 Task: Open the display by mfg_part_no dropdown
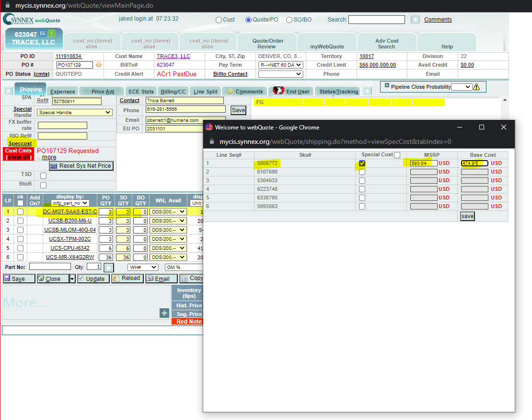coord(70,203)
